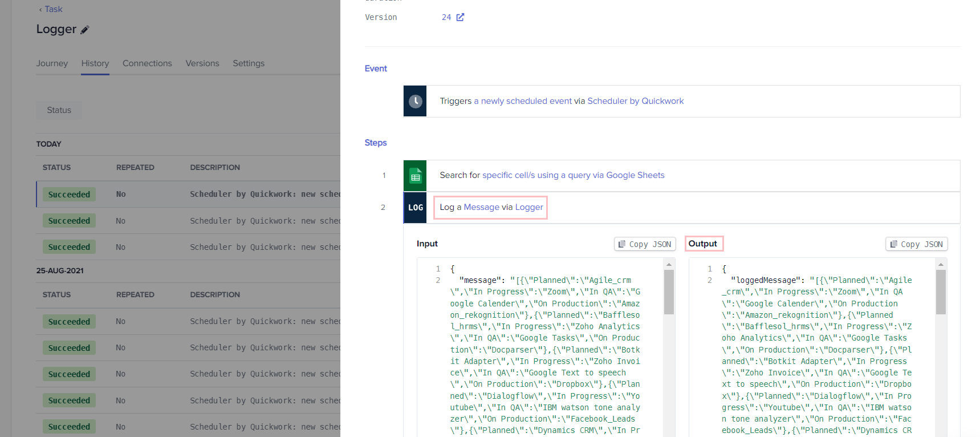Click the newly scheduled event link
Viewport: 980px width, 437px height.
526,101
